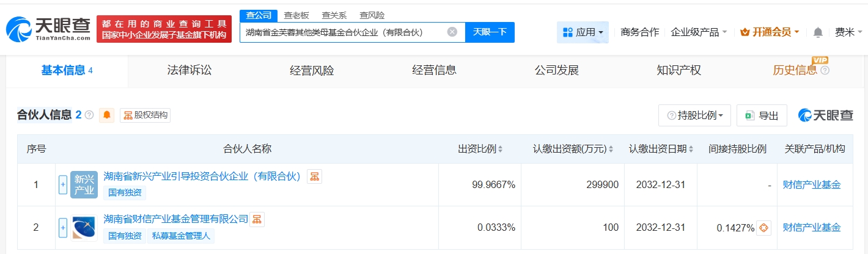Open equity structure icon for 湖南省新兴产业引导投资合伙企业
The height and width of the screenshot is (254, 868).
(314, 176)
